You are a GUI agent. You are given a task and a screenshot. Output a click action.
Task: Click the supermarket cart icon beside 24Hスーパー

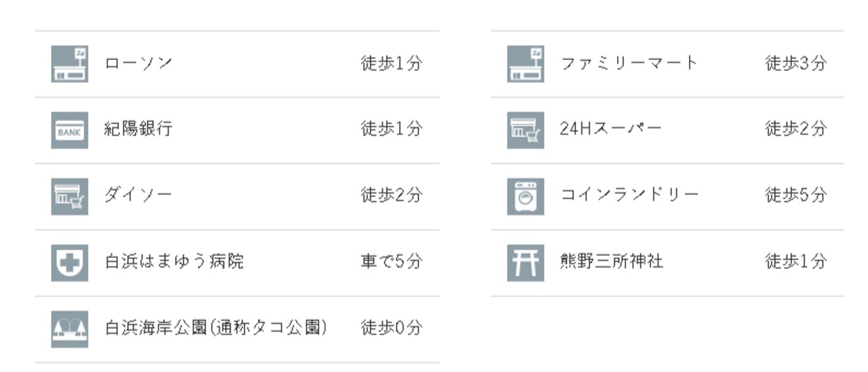(525, 130)
